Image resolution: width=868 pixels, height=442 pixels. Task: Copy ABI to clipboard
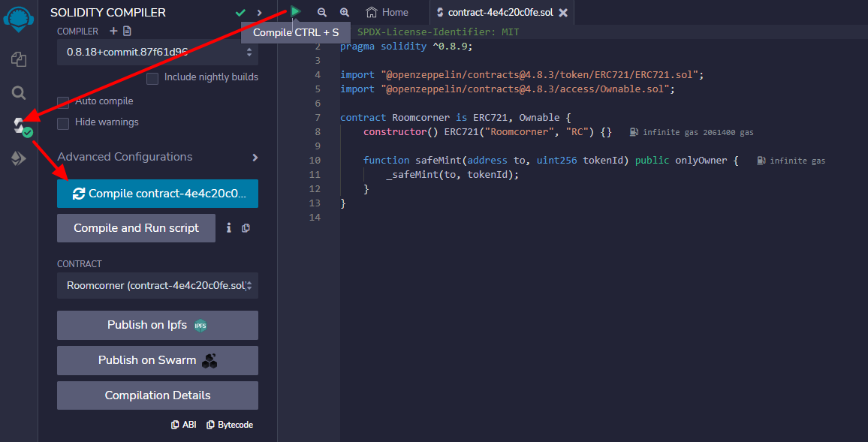coord(184,425)
